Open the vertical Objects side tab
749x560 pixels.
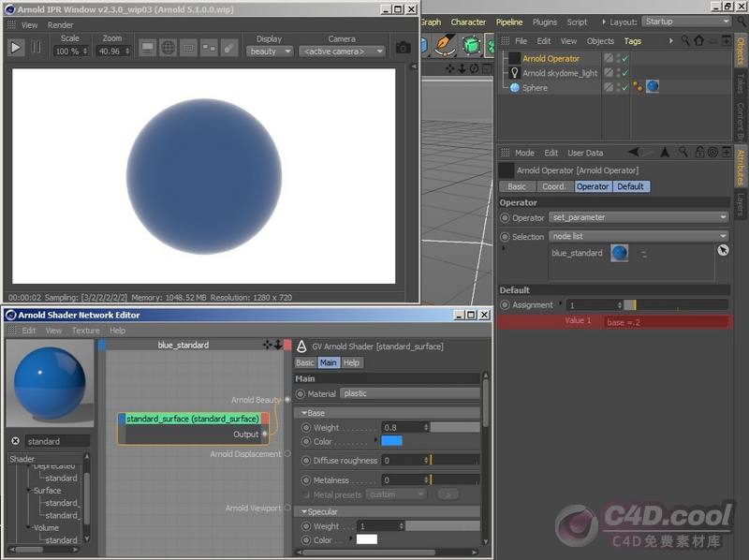click(x=741, y=51)
